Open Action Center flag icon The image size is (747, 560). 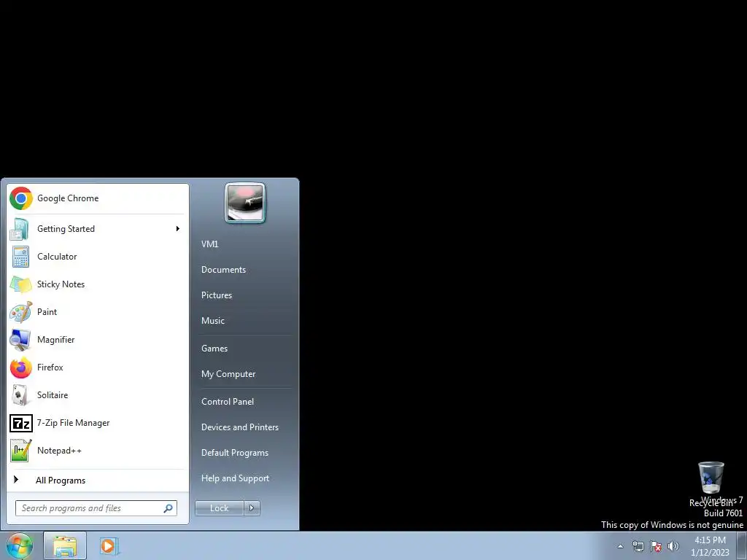[656, 546]
